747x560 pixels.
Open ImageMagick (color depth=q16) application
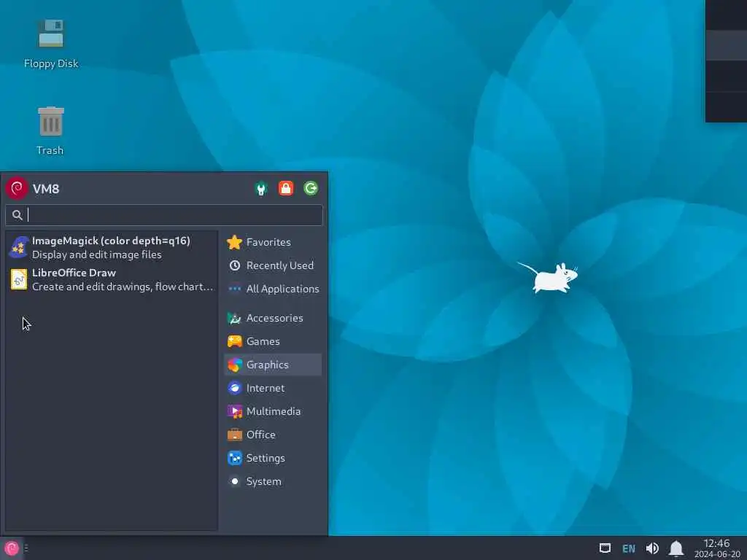[x=112, y=248]
